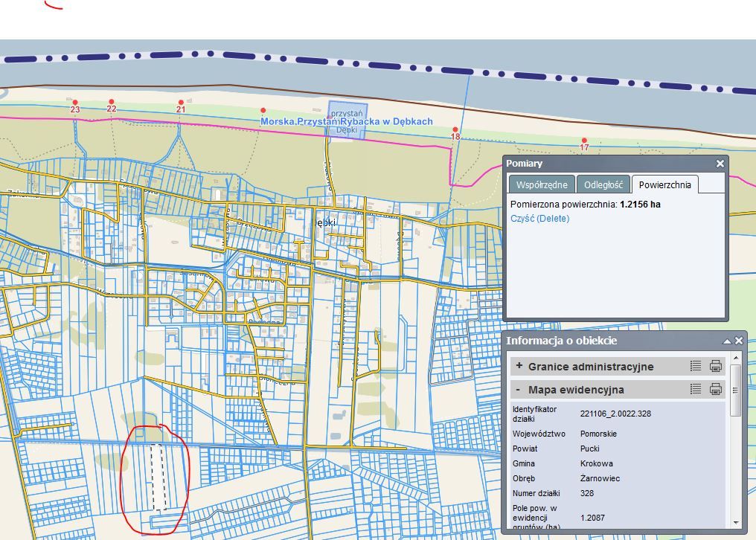Click beach marker number 23
The height and width of the screenshot is (540, 756).
click(x=75, y=102)
